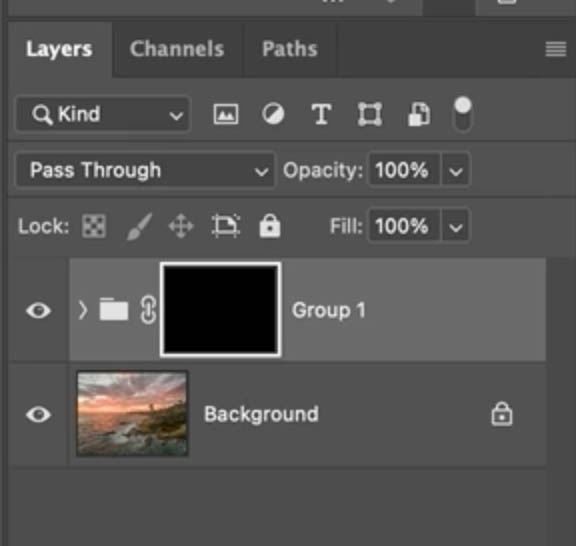Filter for type layers icon
This screenshot has height=546, width=576.
click(x=321, y=114)
